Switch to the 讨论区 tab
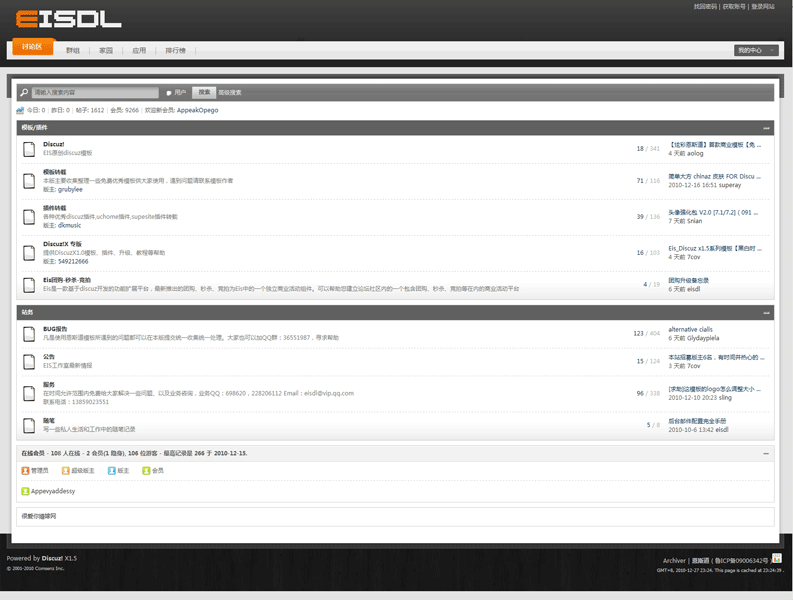This screenshot has width=793, height=600. coord(32,47)
